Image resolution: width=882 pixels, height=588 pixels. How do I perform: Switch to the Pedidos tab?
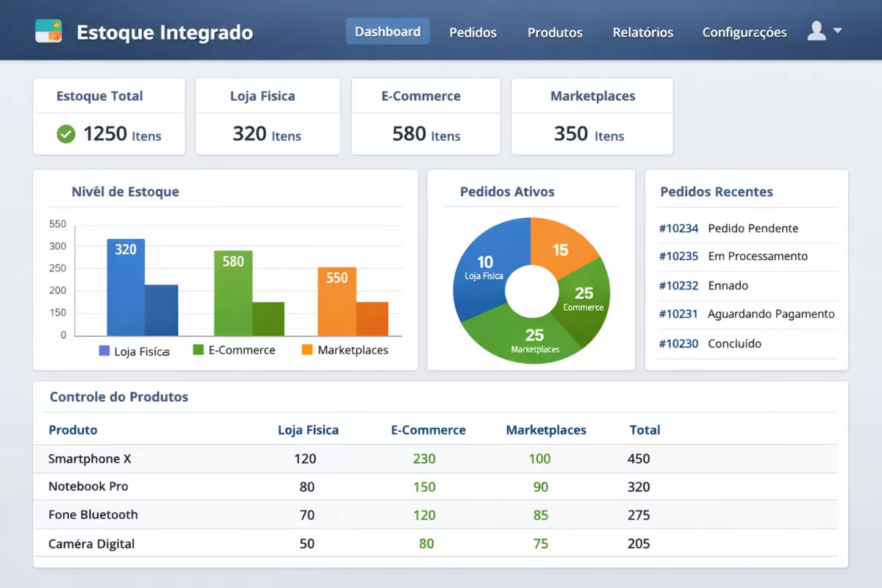coord(473,32)
